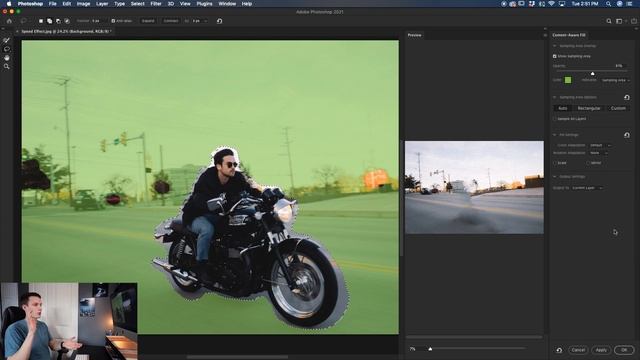Viewport: 640px width, 360px height.
Task: Choose Subtract from Selection mode icon
Action: 58,21
